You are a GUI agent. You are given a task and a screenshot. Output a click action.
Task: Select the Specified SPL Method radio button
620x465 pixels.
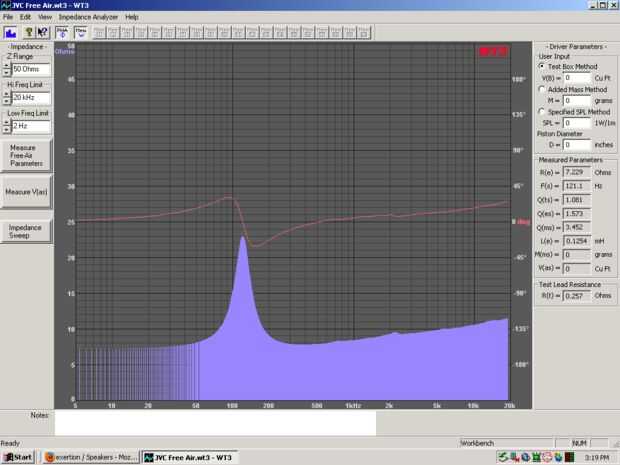(542, 112)
